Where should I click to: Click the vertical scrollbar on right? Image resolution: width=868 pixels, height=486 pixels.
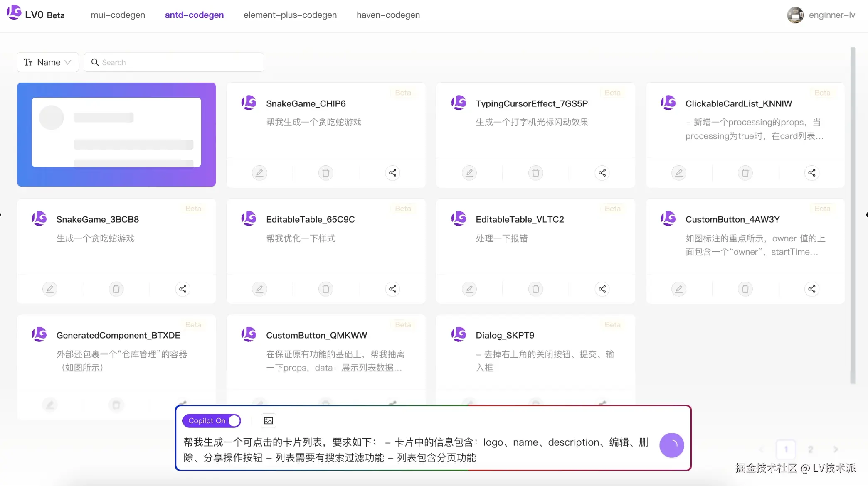click(853, 216)
